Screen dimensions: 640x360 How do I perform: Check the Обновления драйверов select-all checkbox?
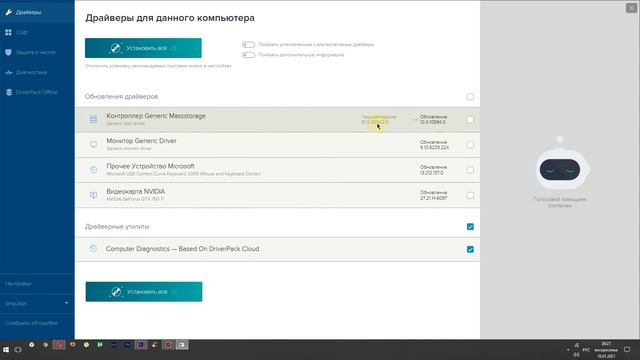coord(470,97)
